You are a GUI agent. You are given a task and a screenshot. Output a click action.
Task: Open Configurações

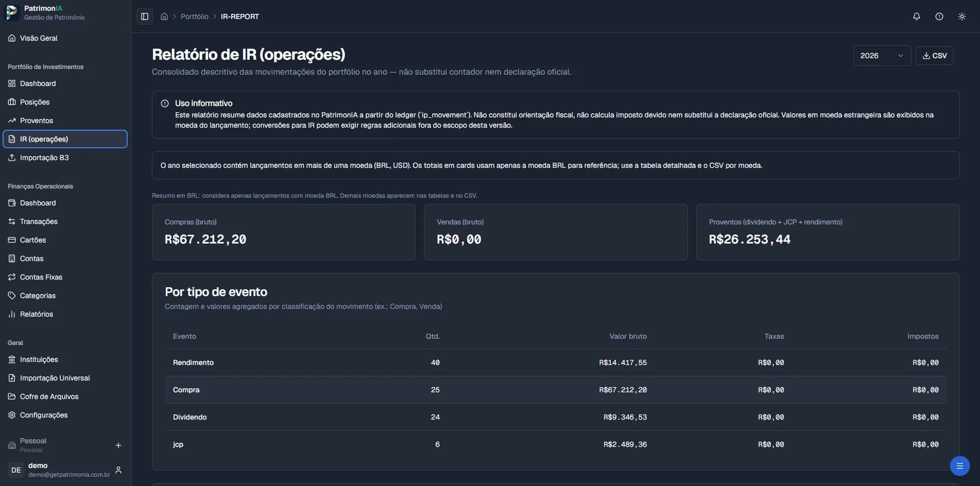(65, 415)
